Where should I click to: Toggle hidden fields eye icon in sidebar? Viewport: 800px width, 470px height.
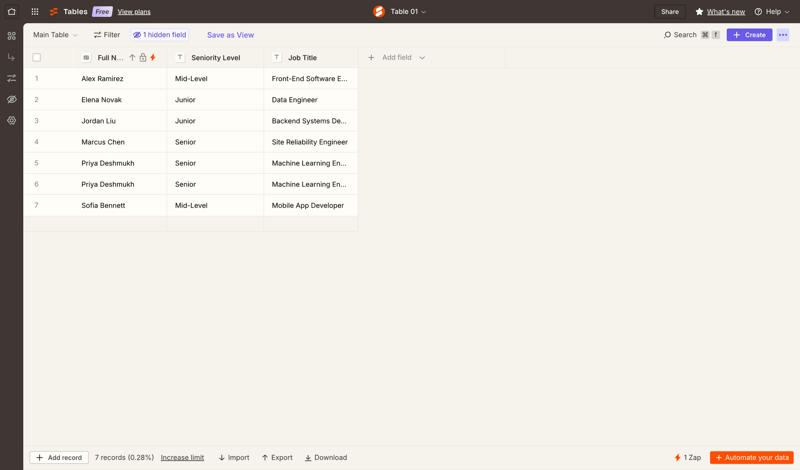point(11,99)
